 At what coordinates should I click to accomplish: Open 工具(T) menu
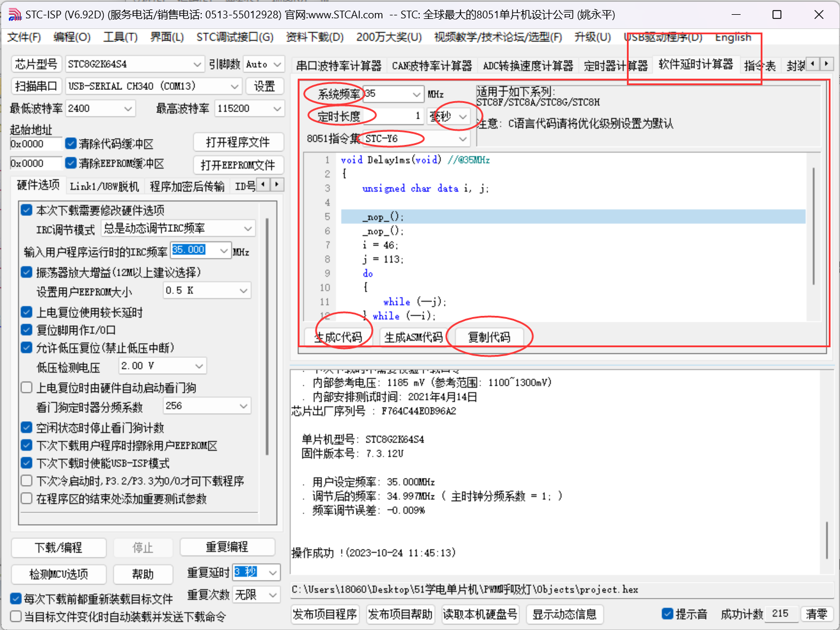(x=120, y=37)
